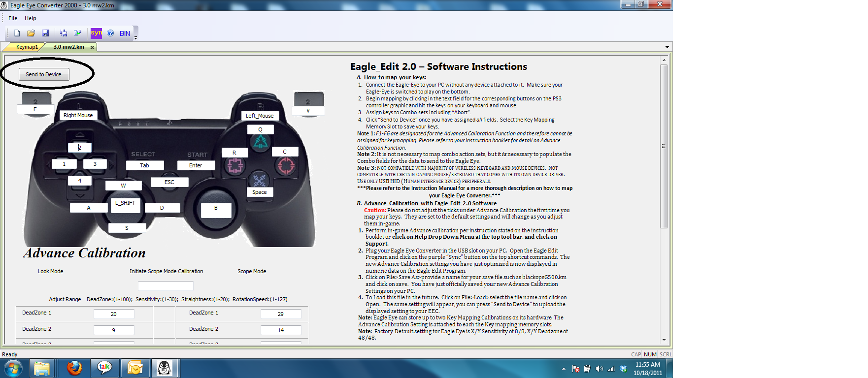Click the vertical scrollbar down arrow
This screenshot has width=868, height=378.
click(664, 340)
